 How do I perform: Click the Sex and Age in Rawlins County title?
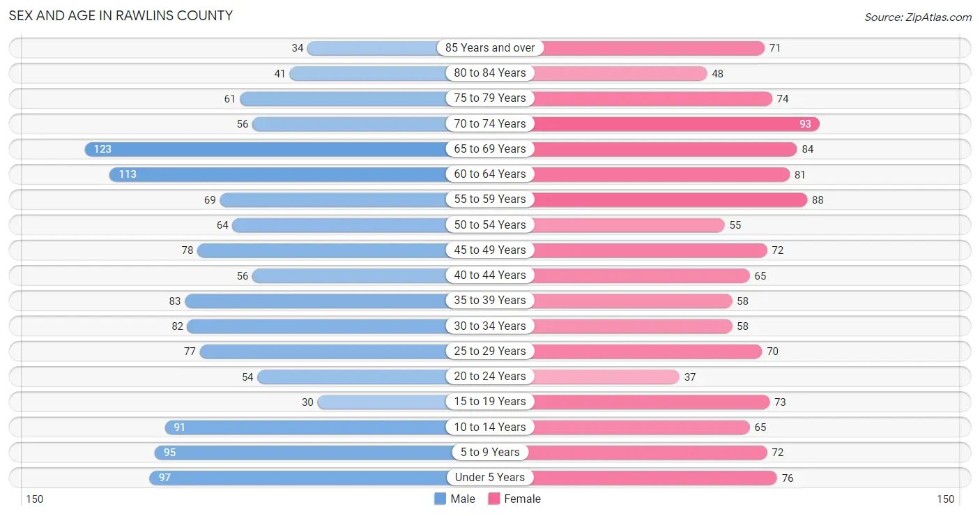(x=121, y=15)
